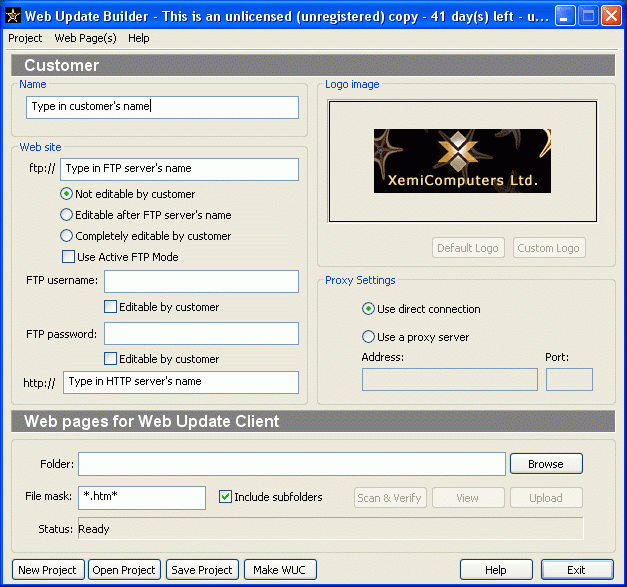627x587 pixels.
Task: Open the Project menu
Action: [x=25, y=38]
